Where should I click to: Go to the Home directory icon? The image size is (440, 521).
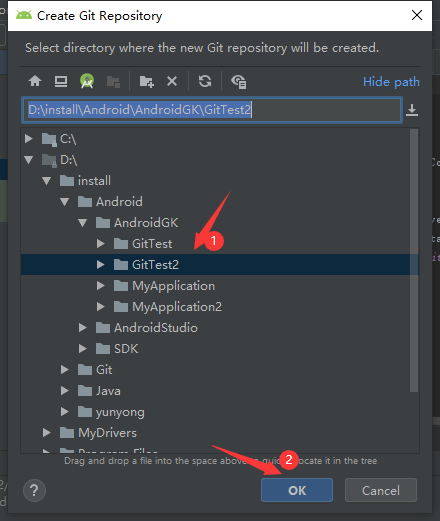click(x=35, y=81)
